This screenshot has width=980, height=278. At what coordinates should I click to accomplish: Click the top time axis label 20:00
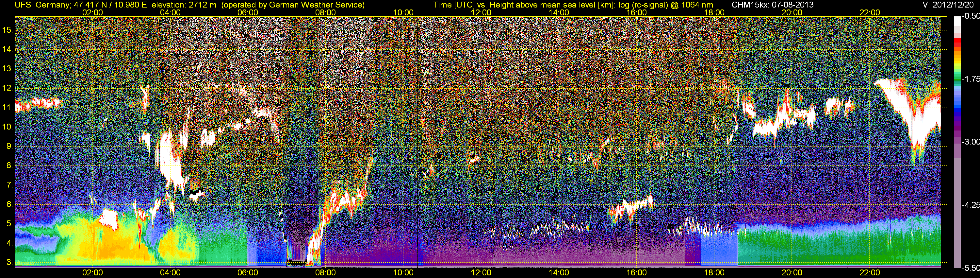click(x=792, y=12)
